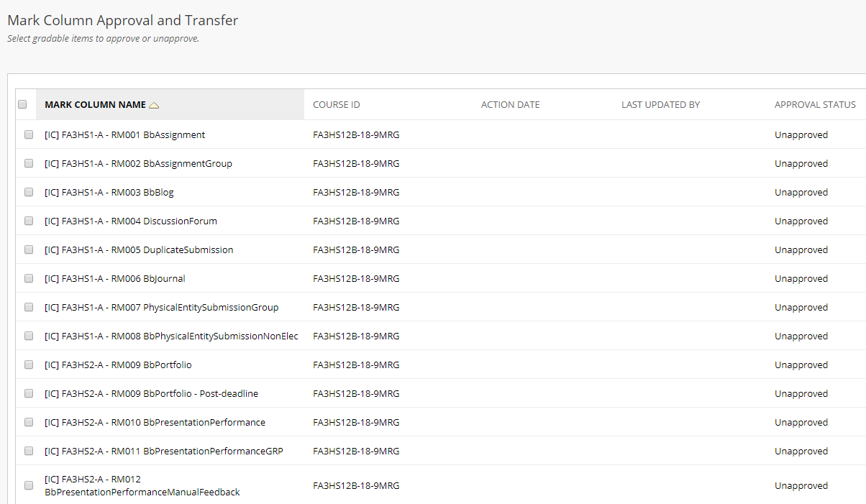This screenshot has width=866, height=504.
Task: Sort by Mark Column Name header
Action: point(95,105)
